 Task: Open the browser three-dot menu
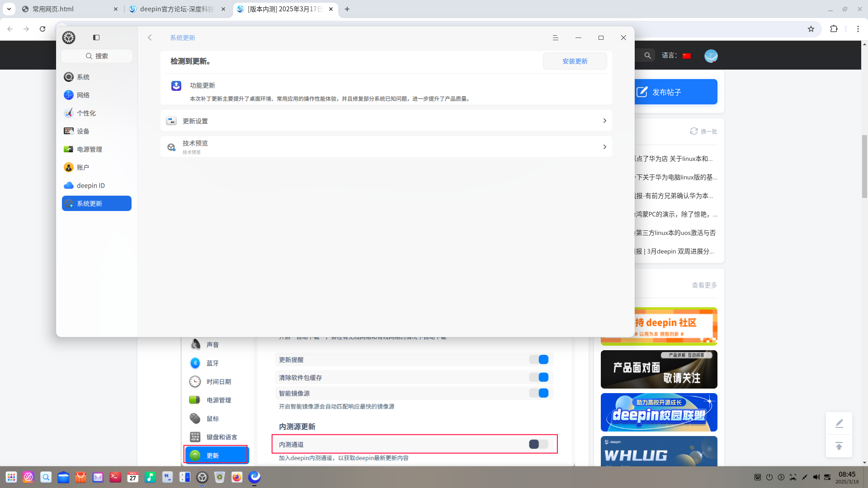858,29
